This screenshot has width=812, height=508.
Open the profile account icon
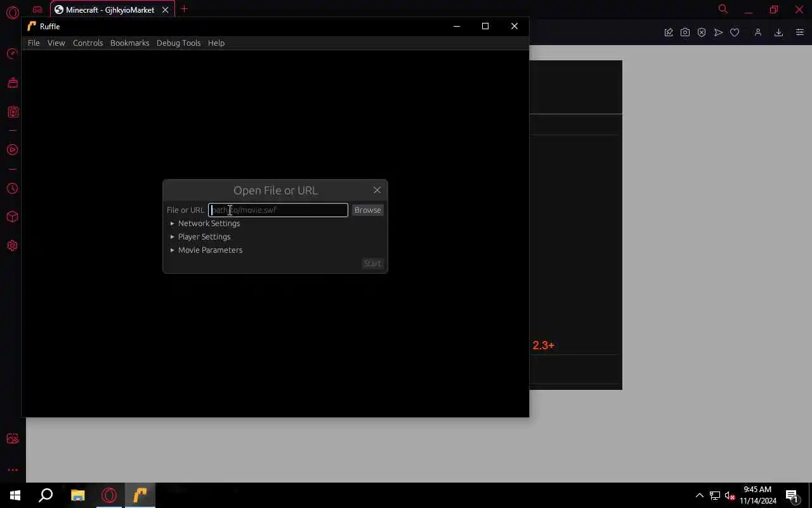757,32
